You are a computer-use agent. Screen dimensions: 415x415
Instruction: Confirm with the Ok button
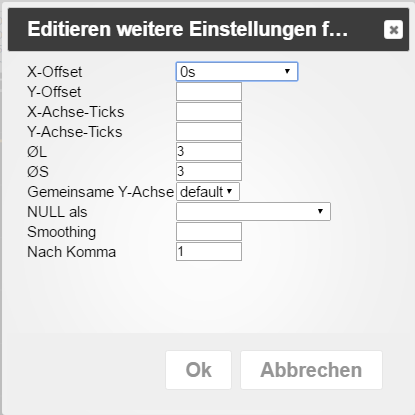click(198, 370)
